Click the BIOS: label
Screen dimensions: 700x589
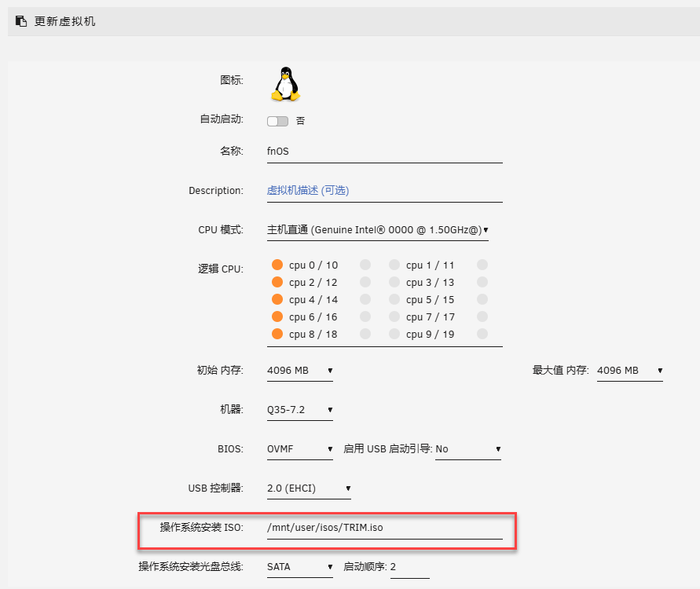click(x=231, y=449)
